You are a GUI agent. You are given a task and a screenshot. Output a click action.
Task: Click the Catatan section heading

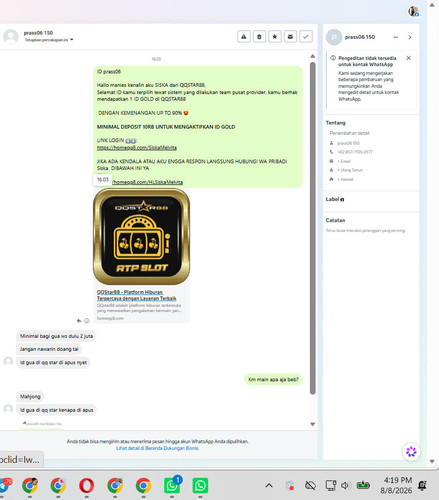click(x=335, y=220)
